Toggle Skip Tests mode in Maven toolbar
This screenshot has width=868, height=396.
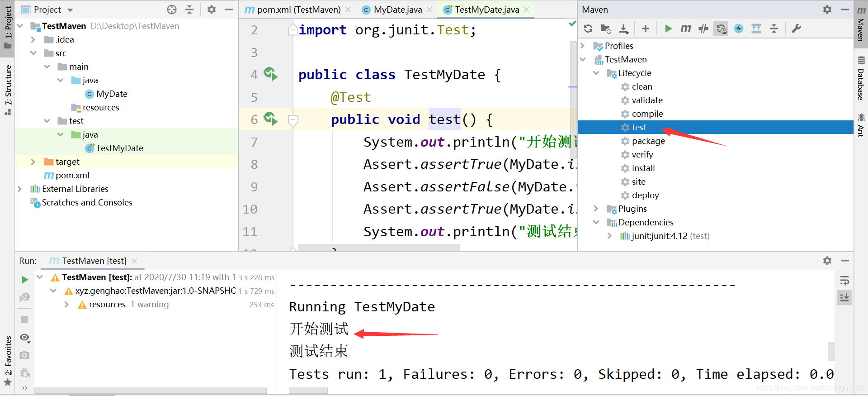(x=721, y=29)
